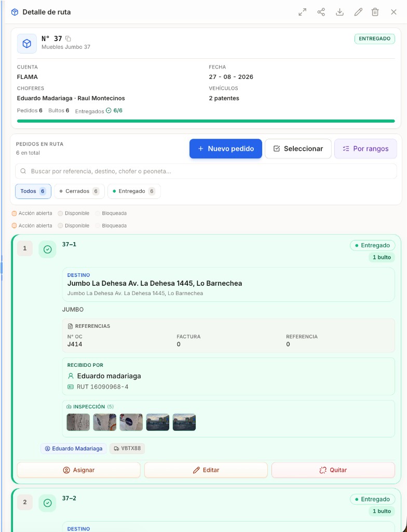
Task: Open the fifth inspection photo thumbnail
Action: (x=184, y=422)
